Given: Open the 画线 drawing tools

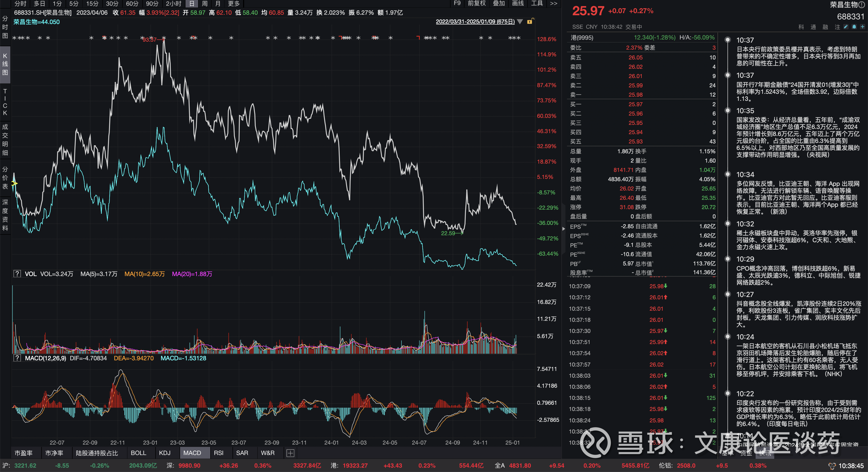Looking at the screenshot, I should 518,3.
